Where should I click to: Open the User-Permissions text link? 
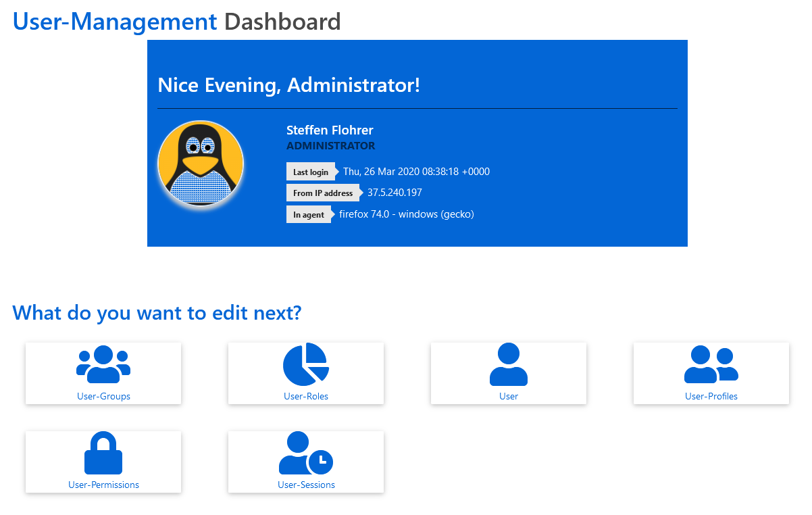tap(103, 485)
